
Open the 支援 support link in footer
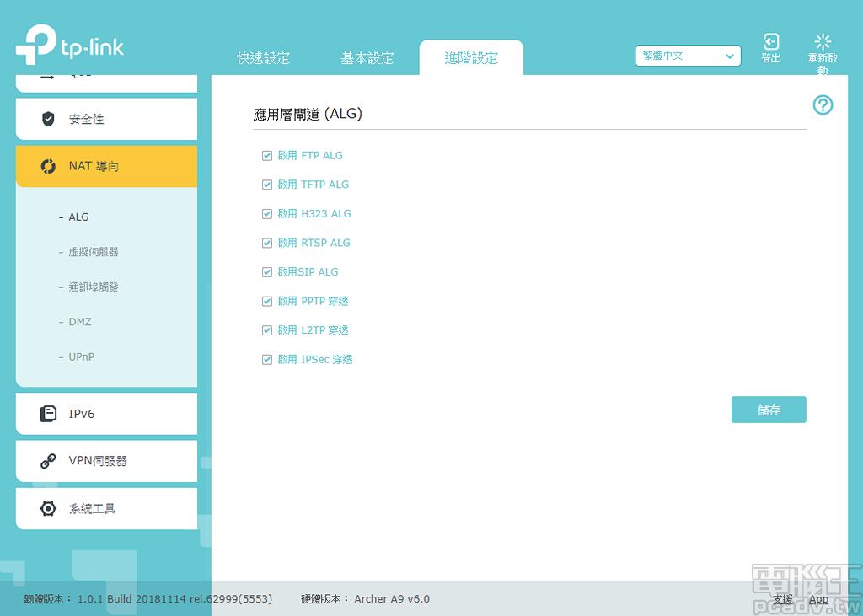(x=781, y=599)
